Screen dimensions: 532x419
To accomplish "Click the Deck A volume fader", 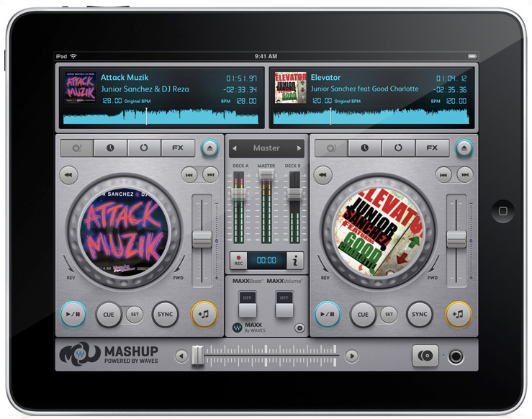I will point(238,194).
